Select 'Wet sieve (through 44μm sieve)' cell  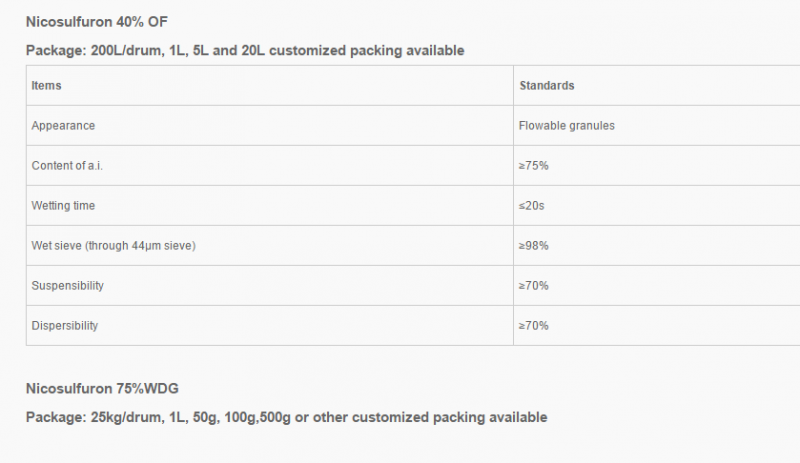(113, 246)
